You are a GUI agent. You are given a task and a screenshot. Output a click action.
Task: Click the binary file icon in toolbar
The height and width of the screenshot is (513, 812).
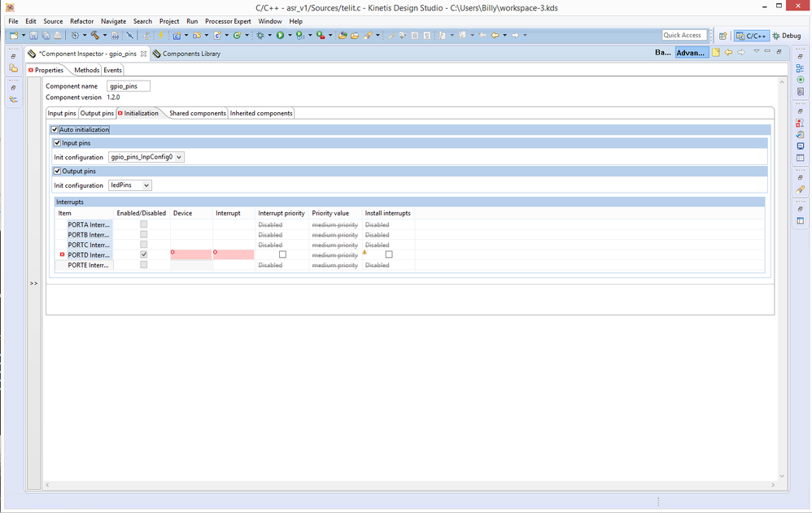115,35
